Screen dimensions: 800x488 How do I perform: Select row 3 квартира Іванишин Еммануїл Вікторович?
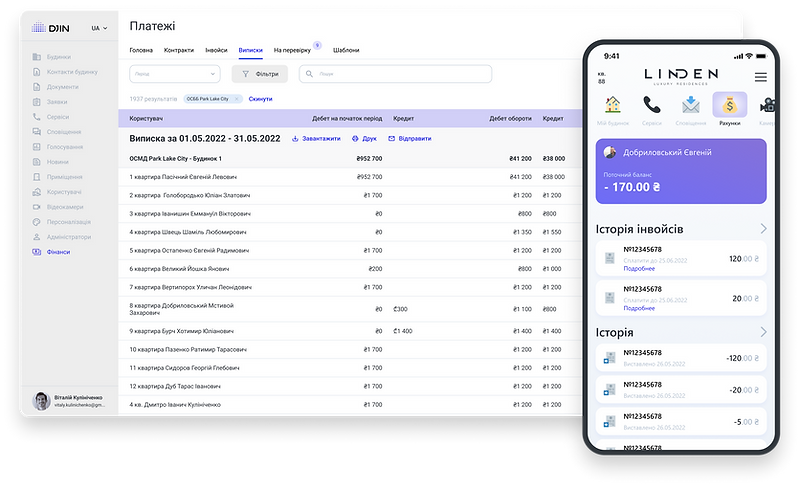(x=350, y=214)
